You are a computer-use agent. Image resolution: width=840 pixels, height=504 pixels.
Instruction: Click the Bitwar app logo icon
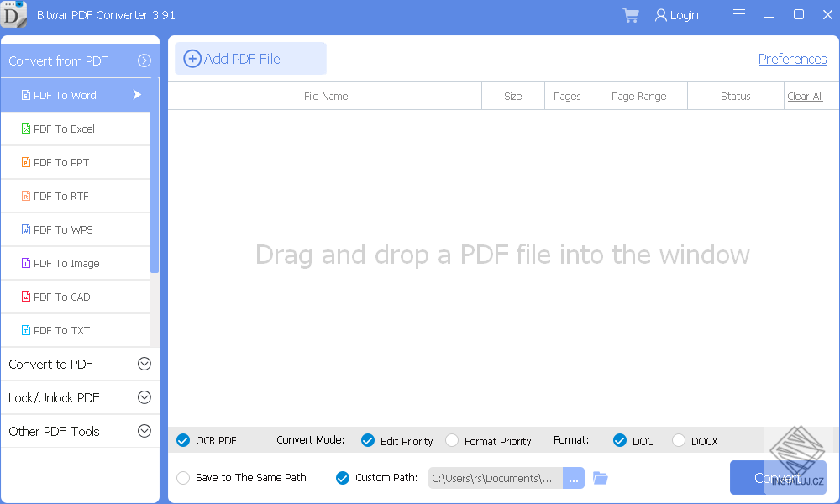(13, 14)
